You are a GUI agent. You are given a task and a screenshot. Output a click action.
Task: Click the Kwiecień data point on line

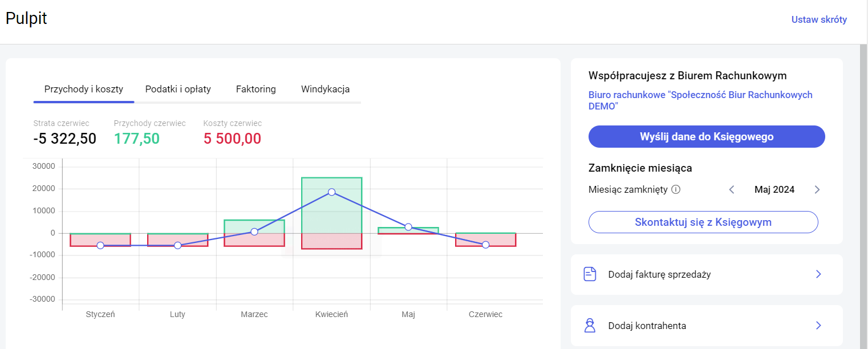click(x=331, y=192)
